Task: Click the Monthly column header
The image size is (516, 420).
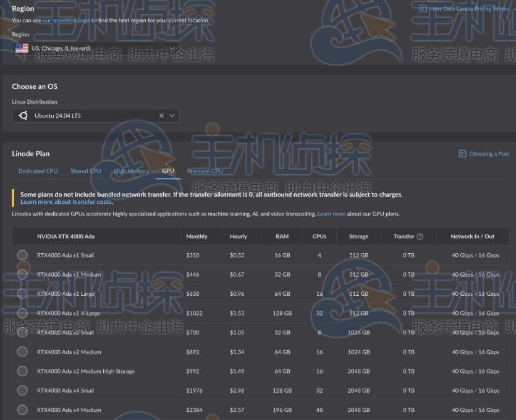Action: click(197, 237)
